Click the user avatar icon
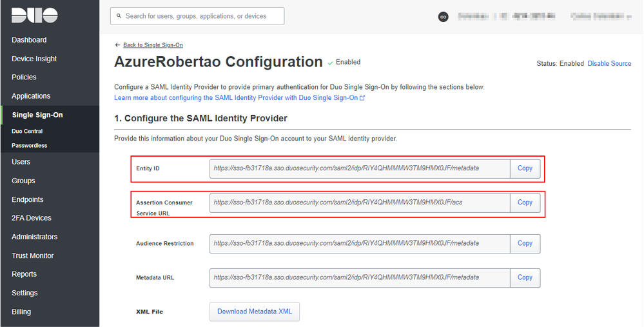The image size is (644, 327). [443, 17]
